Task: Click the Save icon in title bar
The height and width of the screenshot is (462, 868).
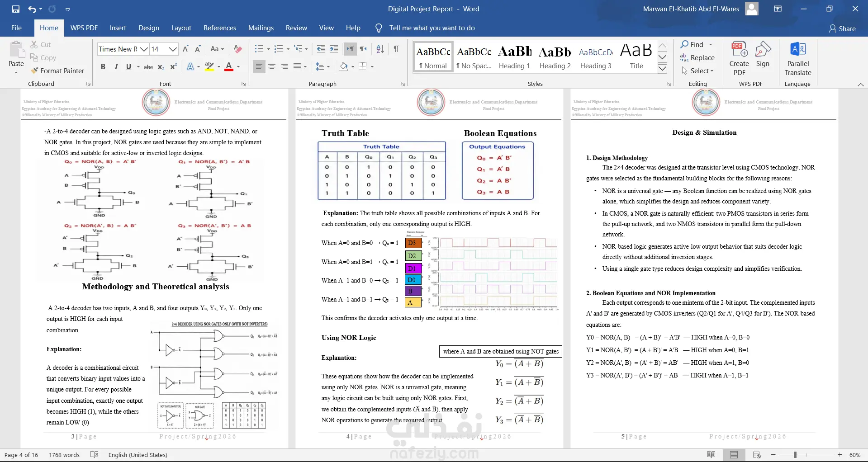Action: tap(16, 9)
